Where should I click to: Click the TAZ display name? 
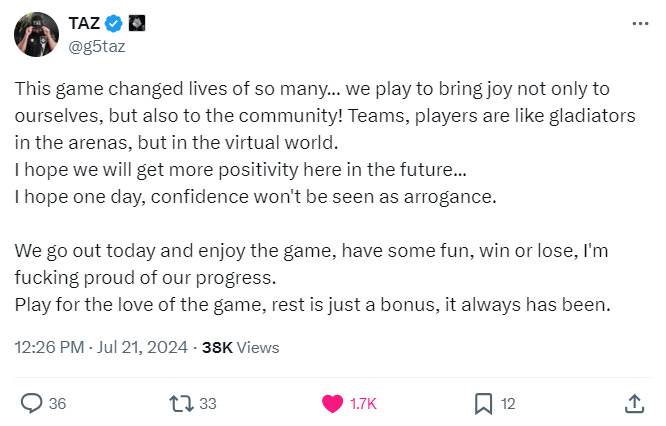[83, 23]
